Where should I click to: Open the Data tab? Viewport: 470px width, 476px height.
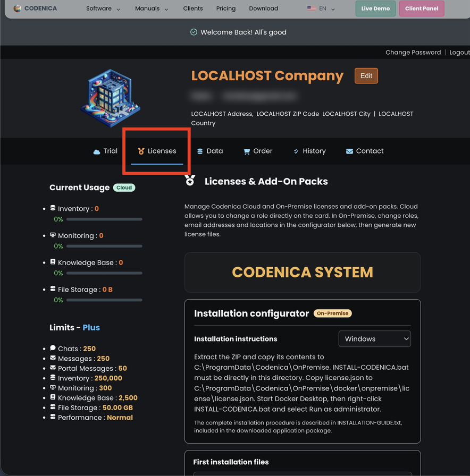[210, 151]
